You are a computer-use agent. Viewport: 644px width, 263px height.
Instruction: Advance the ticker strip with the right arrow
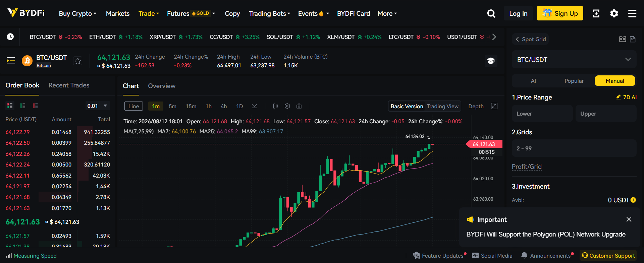click(494, 37)
